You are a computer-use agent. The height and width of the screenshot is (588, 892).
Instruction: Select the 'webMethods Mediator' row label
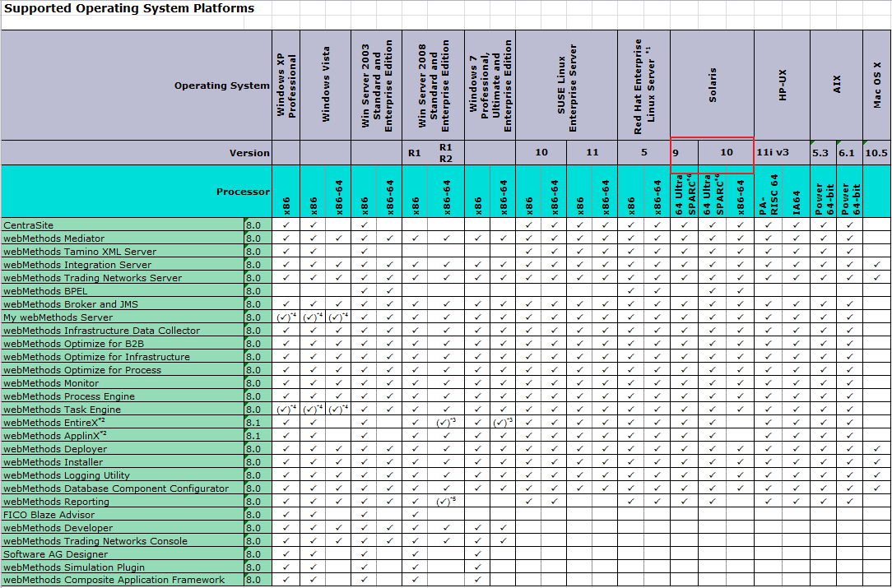pos(123,238)
